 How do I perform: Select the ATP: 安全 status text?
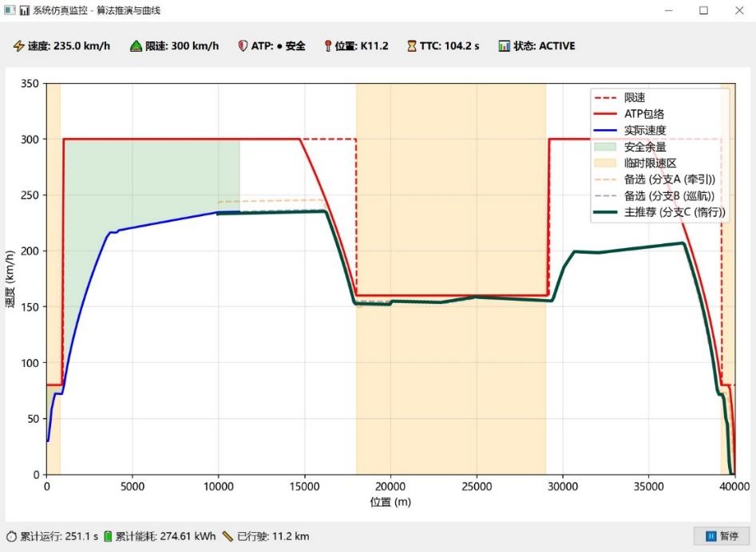[278, 45]
